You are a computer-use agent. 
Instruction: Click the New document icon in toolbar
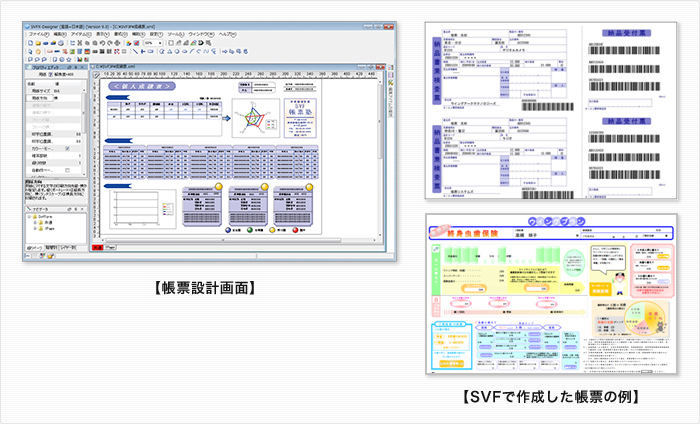[29, 43]
